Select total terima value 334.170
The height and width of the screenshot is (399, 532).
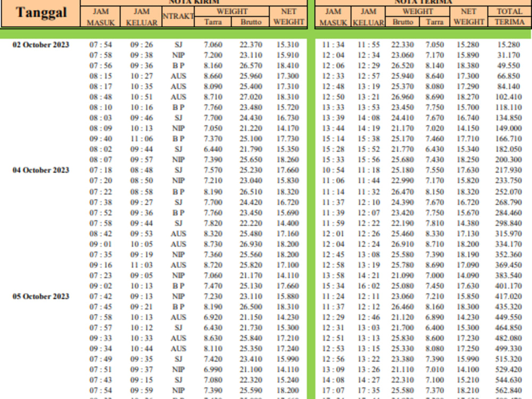[509, 244]
